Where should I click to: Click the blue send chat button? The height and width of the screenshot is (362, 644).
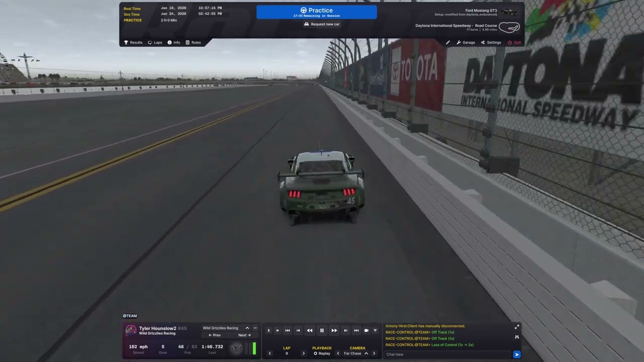[517, 354]
